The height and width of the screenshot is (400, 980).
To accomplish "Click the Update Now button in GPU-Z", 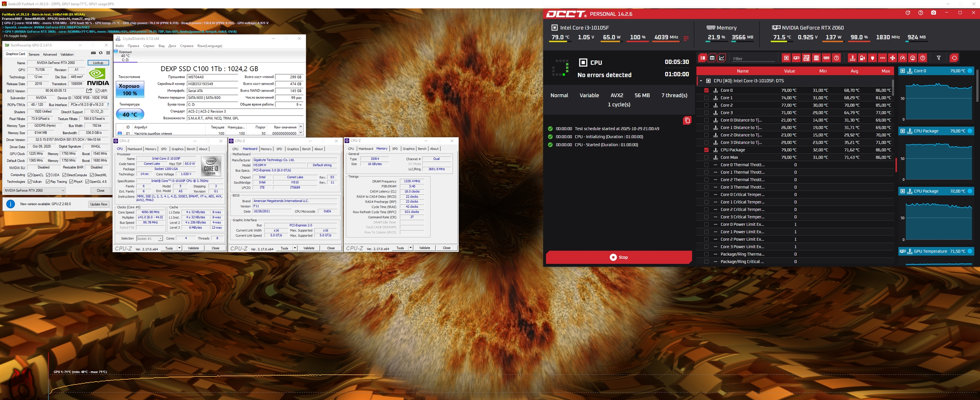I will (x=98, y=204).
